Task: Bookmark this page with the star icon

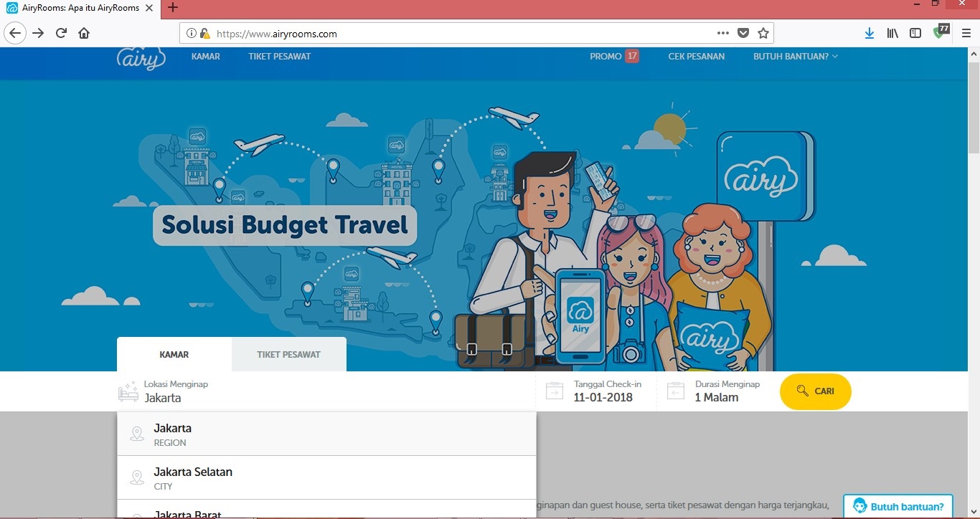Action: (763, 33)
